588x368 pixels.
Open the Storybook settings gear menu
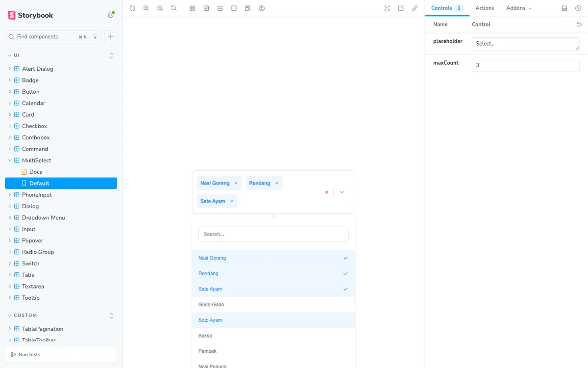coord(111,15)
